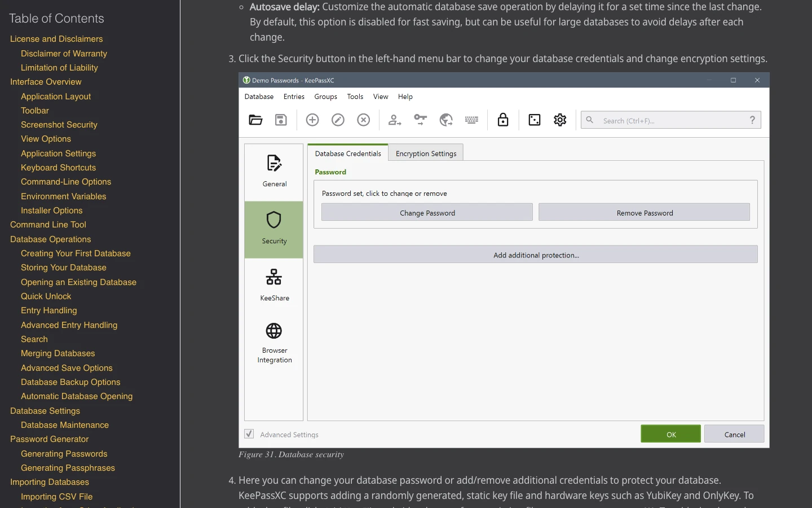Click the Change Password button
The height and width of the screenshot is (508, 812).
[427, 213]
